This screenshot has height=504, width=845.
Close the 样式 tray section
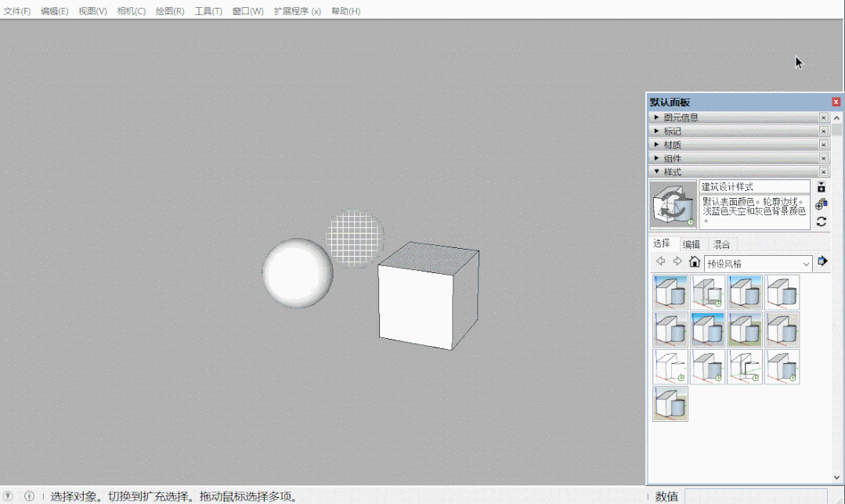pyautogui.click(x=823, y=171)
